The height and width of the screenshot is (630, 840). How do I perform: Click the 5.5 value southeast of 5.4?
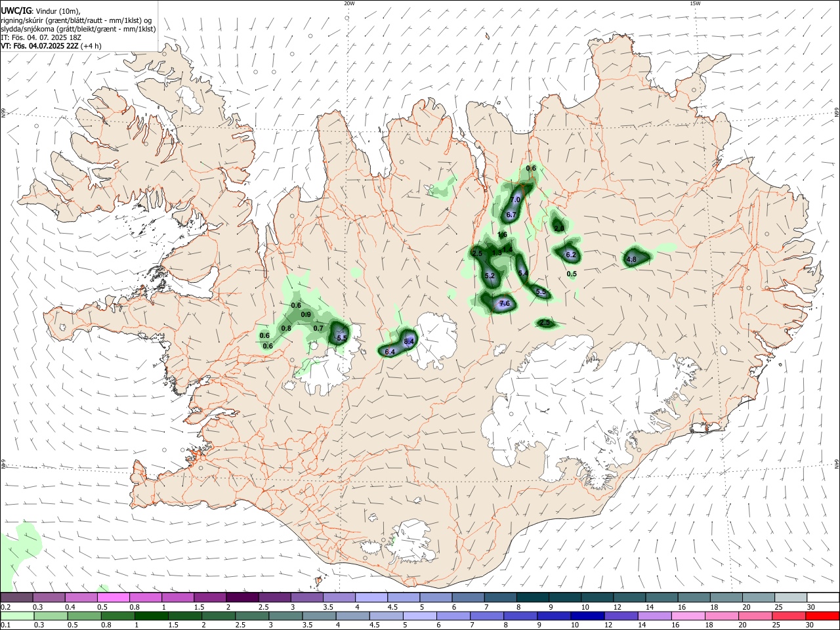coord(541,291)
